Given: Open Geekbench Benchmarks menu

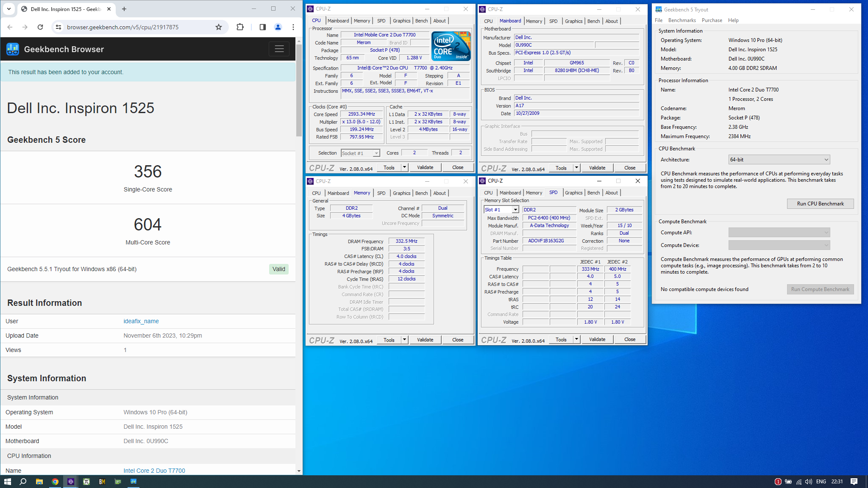Looking at the screenshot, I should [682, 20].
